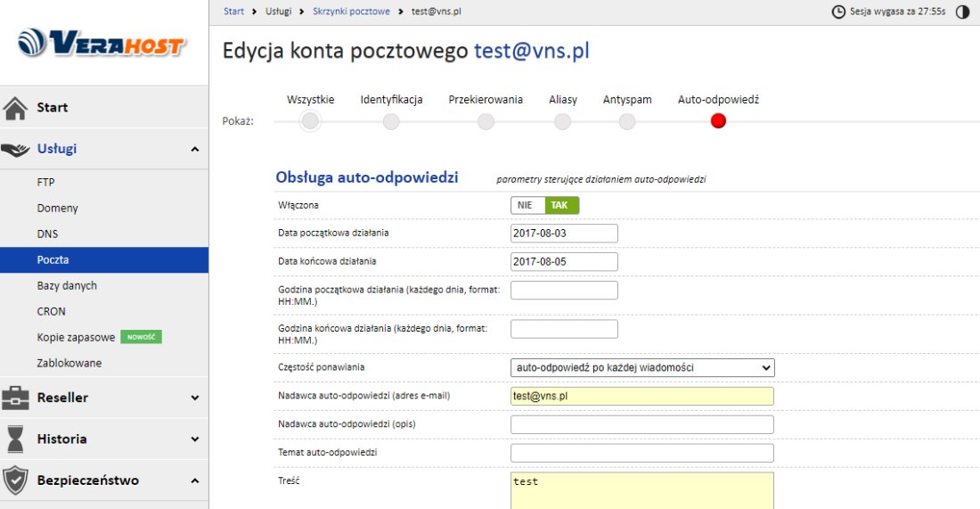This screenshot has width=980, height=509.
Task: Click the Start breadcrumb link
Action: point(233,12)
